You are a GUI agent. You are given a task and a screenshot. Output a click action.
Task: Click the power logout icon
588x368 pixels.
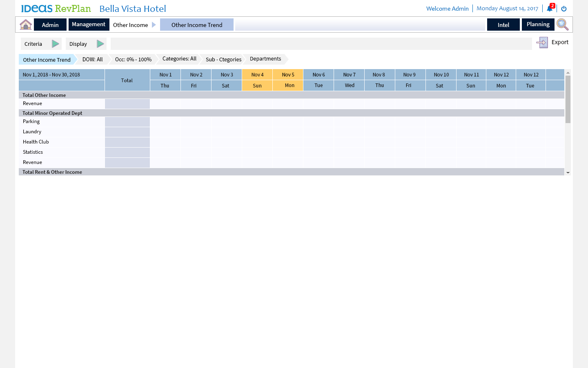[564, 9]
